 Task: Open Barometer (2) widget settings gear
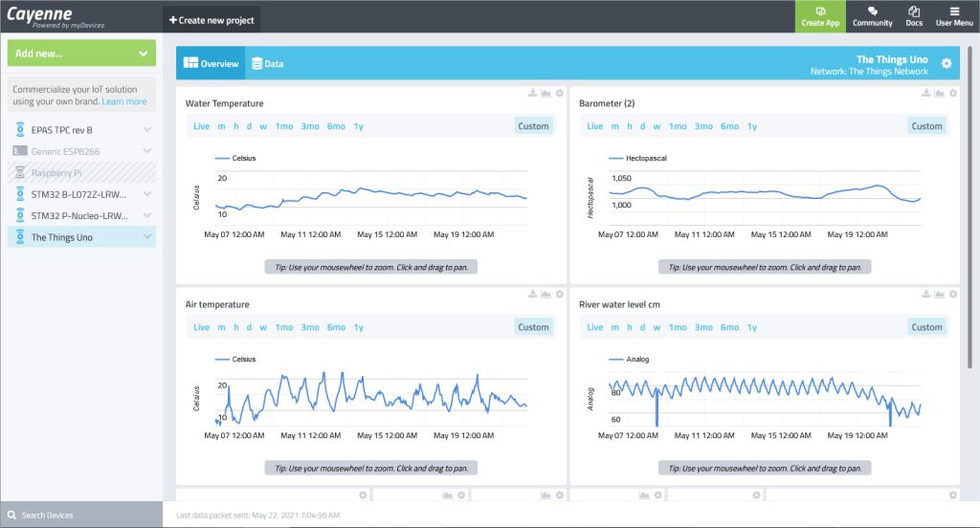point(953,93)
